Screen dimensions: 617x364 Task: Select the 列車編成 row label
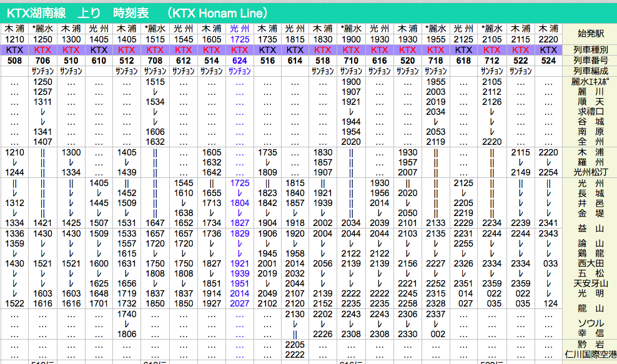point(591,71)
